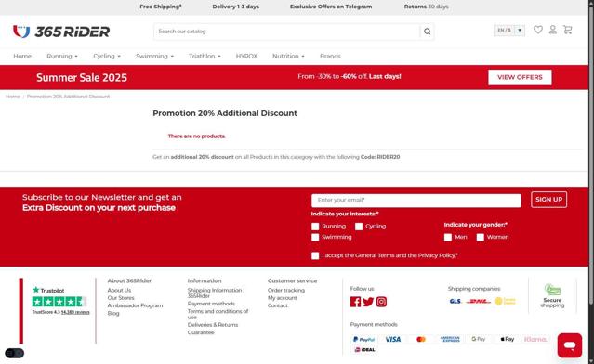Click the Home breadcrumb link
This screenshot has width=594, height=364.
[x=13, y=97]
